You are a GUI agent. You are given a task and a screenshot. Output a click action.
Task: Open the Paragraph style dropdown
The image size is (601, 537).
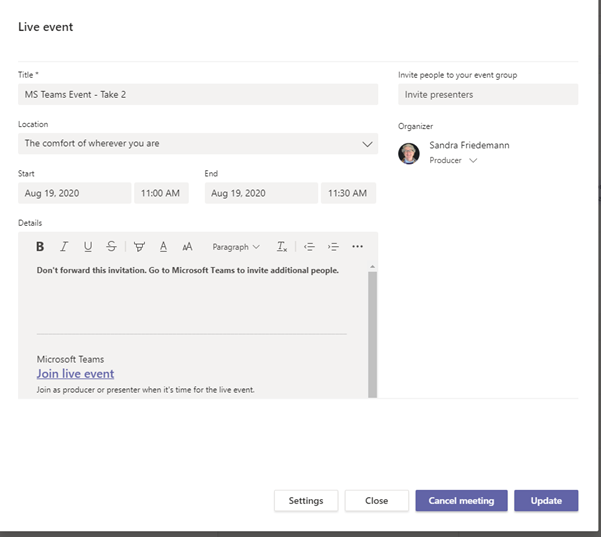click(236, 246)
